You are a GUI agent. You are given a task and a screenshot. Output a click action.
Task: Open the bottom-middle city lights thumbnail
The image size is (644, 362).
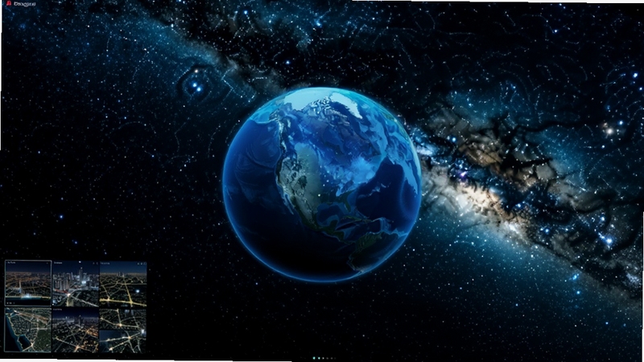[x=76, y=331]
